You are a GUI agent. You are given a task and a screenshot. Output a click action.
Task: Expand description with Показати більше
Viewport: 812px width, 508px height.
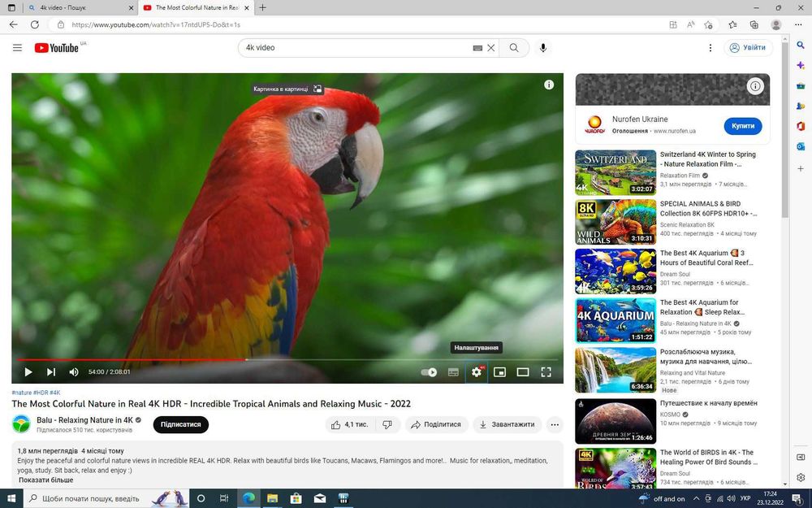pos(46,480)
